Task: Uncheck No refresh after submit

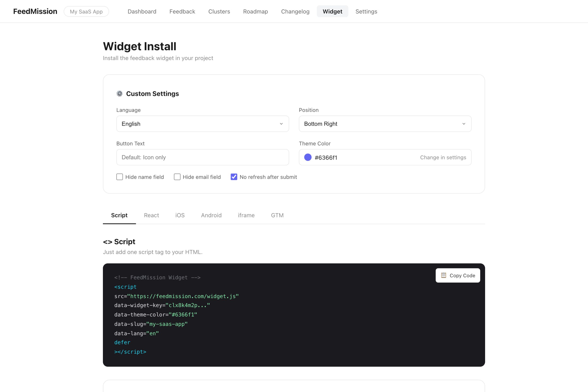Action: coord(234,177)
